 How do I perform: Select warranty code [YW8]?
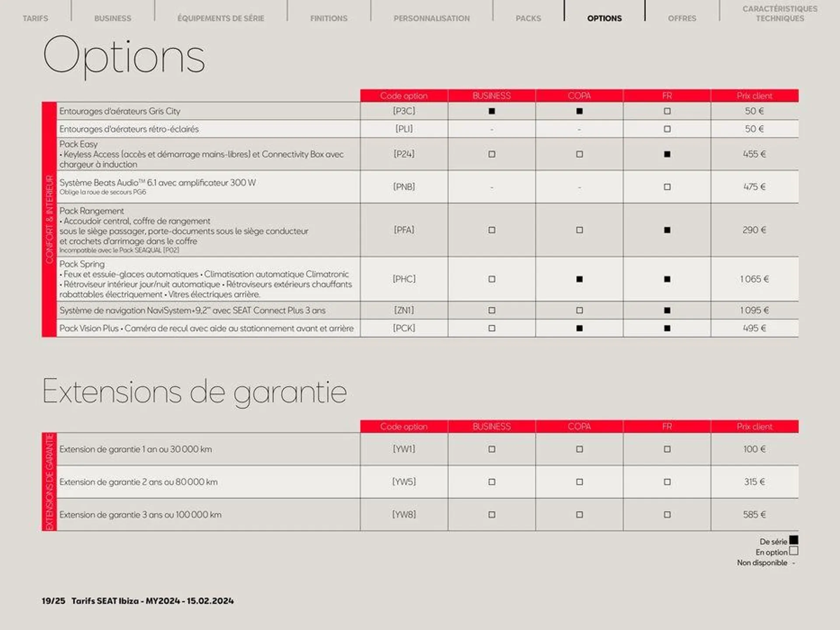[404, 515]
